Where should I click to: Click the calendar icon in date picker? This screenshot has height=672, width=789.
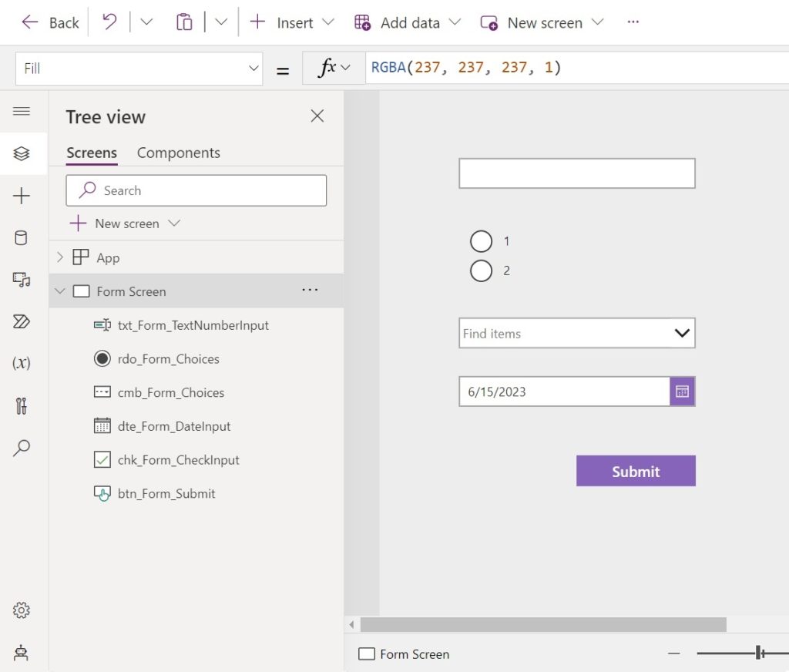click(x=682, y=391)
